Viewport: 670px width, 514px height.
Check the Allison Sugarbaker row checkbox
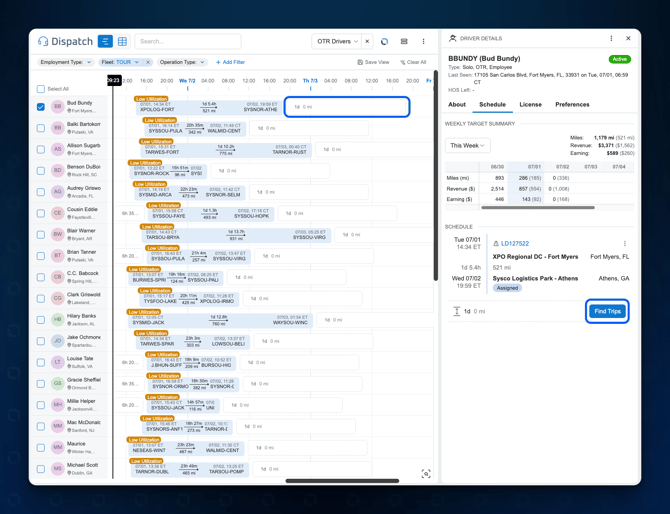[41, 150]
